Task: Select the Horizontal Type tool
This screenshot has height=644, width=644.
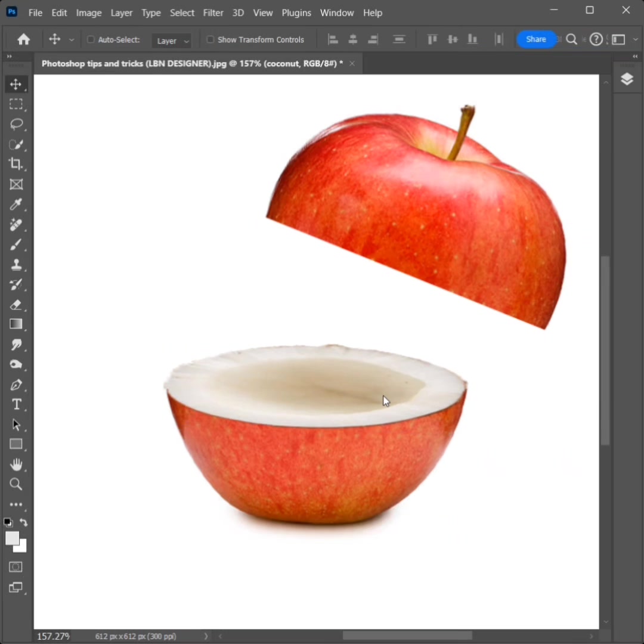Action: pyautogui.click(x=16, y=404)
